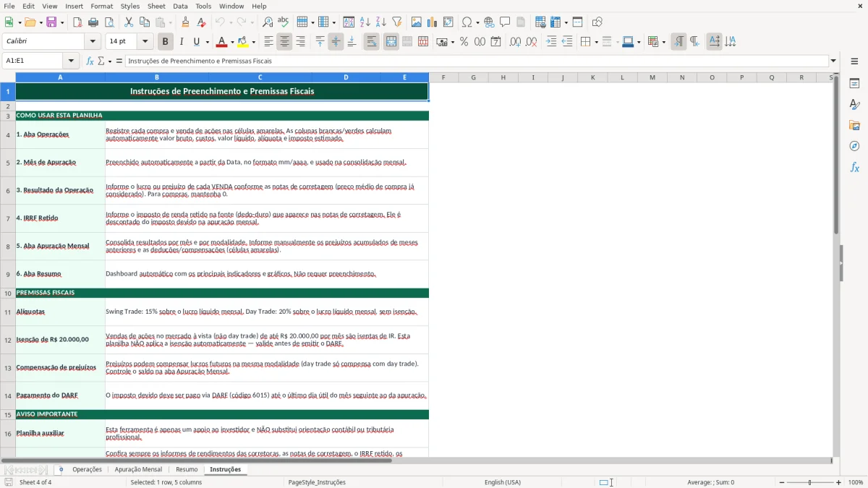This screenshot has width=868, height=488.
Task: Toggle horizontal center alignment
Action: 284,42
